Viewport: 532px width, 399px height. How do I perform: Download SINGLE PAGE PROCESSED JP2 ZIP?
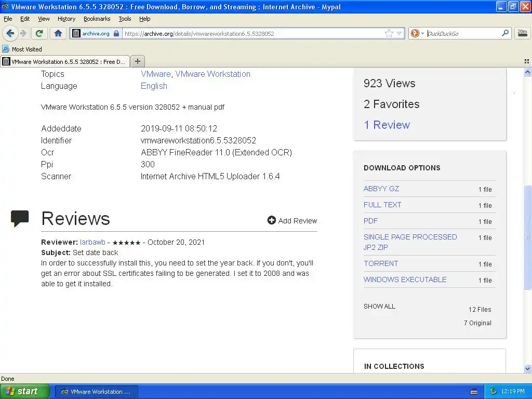click(410, 242)
